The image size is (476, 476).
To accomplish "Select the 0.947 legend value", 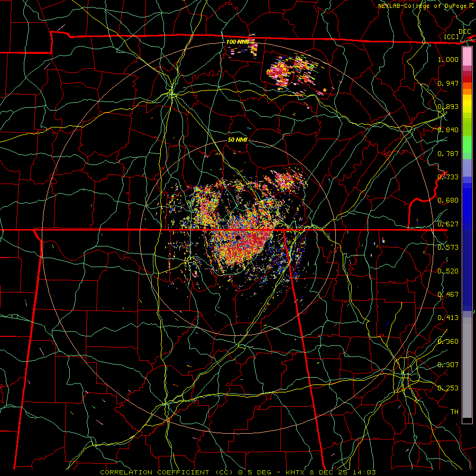I will pyautogui.click(x=448, y=83).
